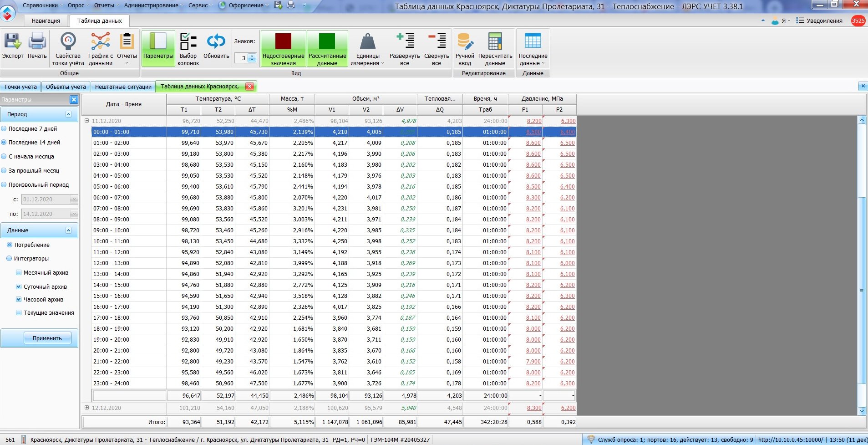Screen dimensions: 868x445
Task: Enable Текущие значения checkbox
Action: click(x=19, y=313)
